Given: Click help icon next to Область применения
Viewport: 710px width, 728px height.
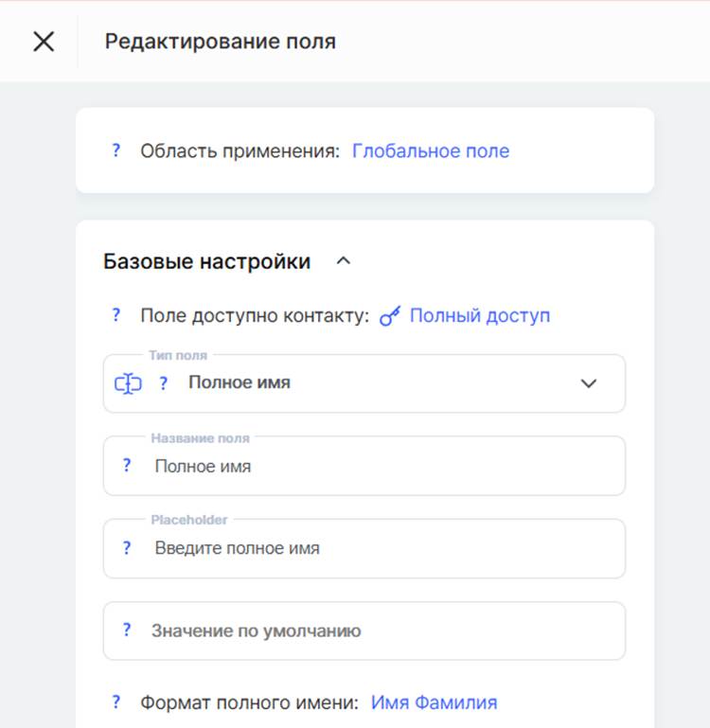Looking at the screenshot, I should pyautogui.click(x=116, y=151).
